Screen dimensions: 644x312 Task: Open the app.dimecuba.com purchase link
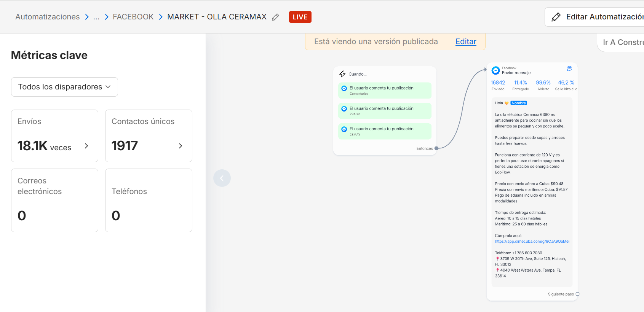pyautogui.click(x=532, y=241)
